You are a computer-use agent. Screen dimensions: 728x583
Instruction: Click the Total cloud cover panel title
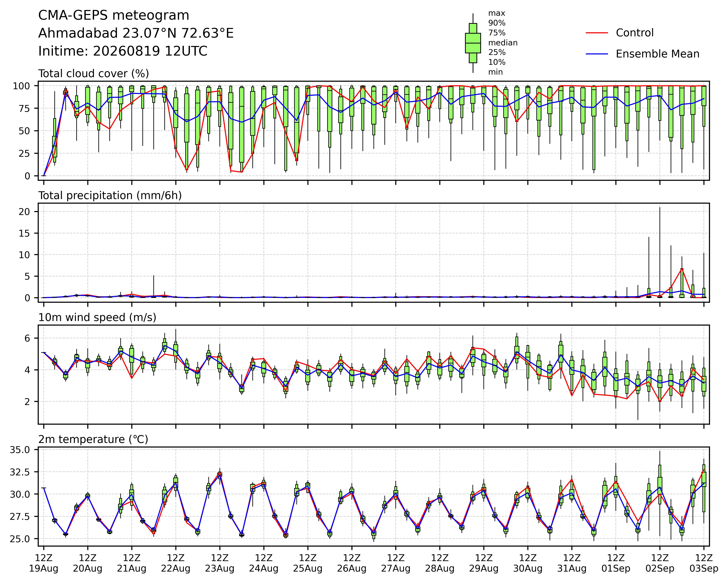[x=94, y=74]
